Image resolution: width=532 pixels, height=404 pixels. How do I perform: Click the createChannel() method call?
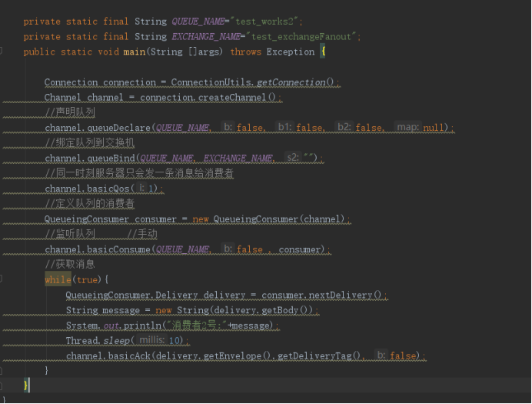click(237, 98)
